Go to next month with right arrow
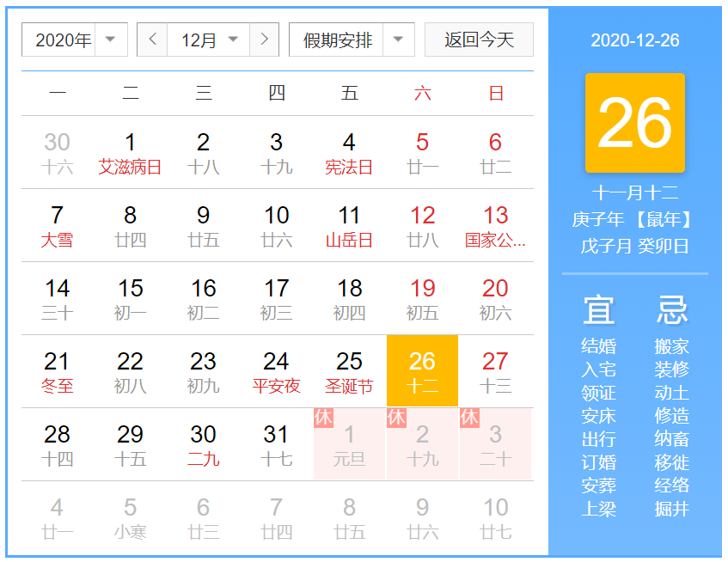 264,40
